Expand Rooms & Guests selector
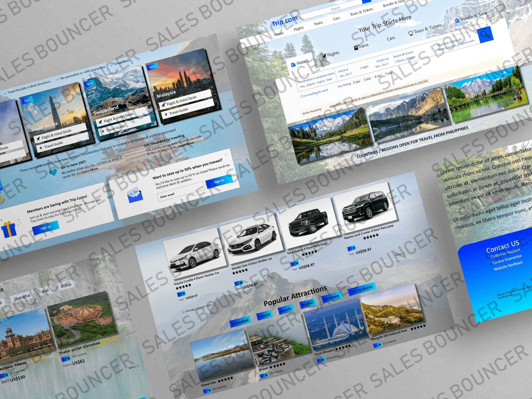The height and width of the screenshot is (399, 532). click(x=404, y=57)
